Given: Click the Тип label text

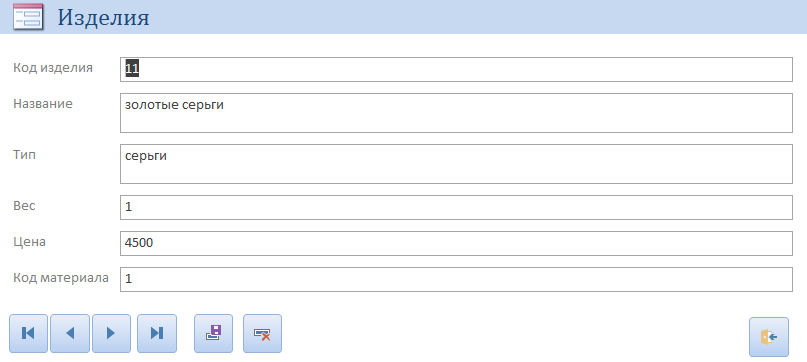Looking at the screenshot, I should point(24,154).
